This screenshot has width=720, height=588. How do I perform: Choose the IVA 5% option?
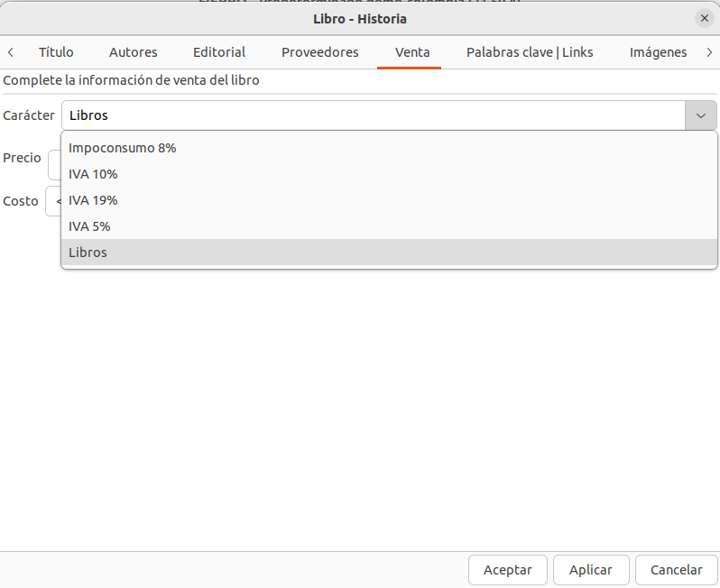[89, 226]
